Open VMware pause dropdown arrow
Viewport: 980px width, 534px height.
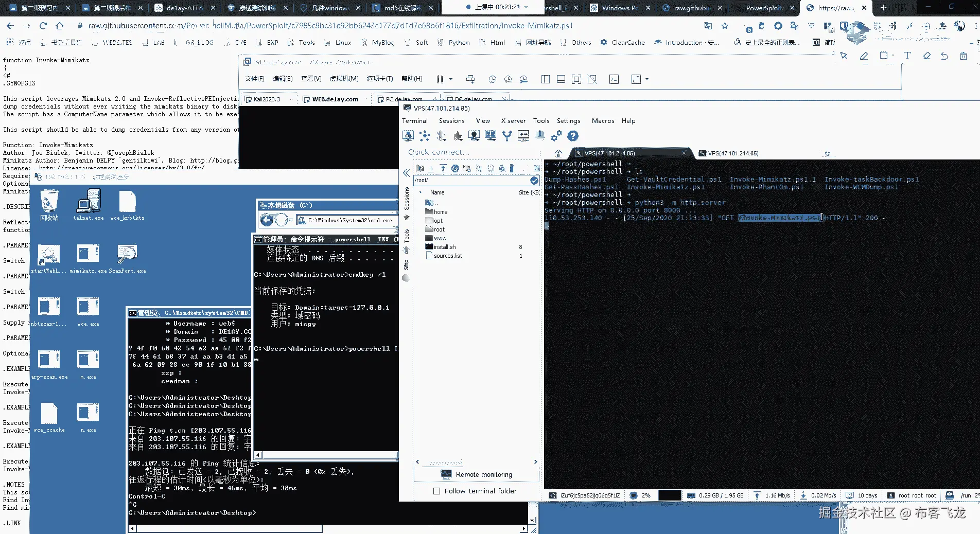pyautogui.click(x=451, y=79)
